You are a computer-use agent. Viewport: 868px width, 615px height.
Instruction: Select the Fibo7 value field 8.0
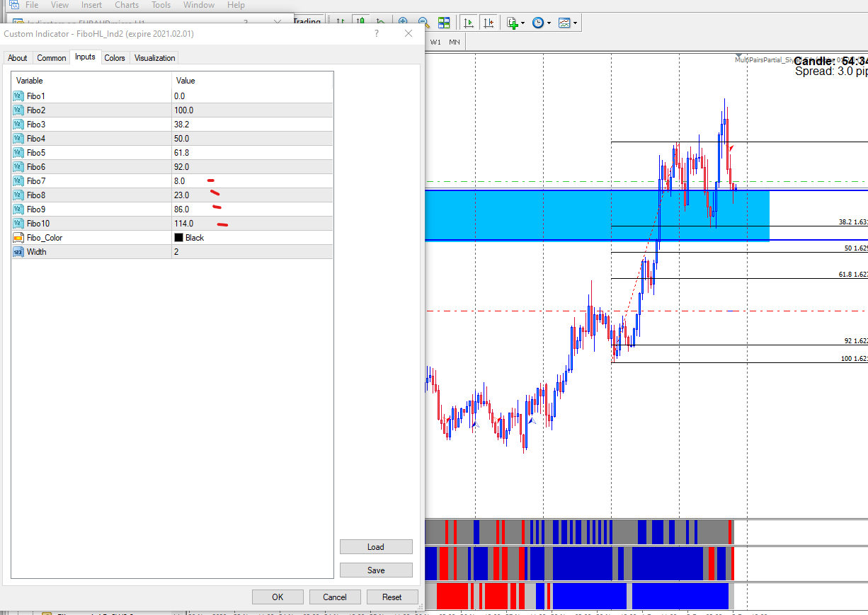(x=180, y=181)
